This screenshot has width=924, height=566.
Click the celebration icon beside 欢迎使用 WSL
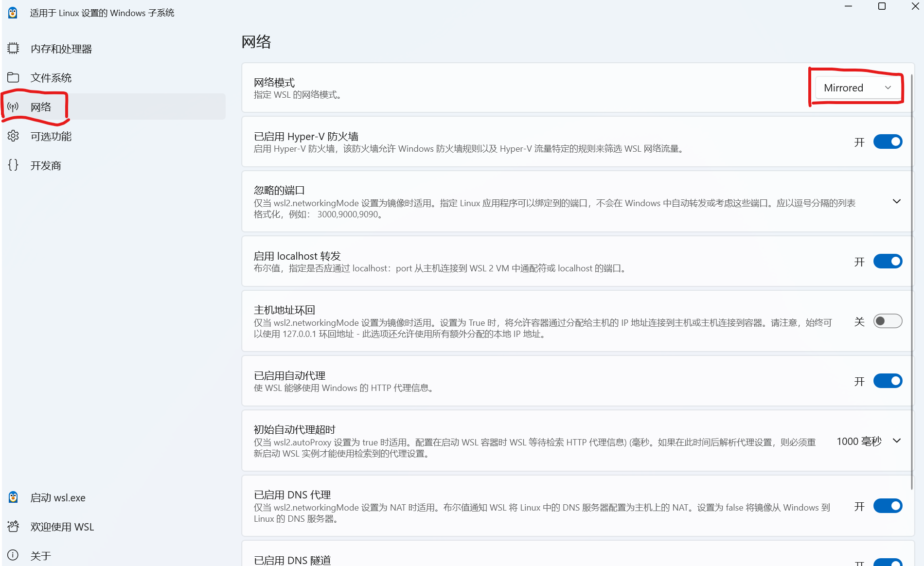click(13, 527)
